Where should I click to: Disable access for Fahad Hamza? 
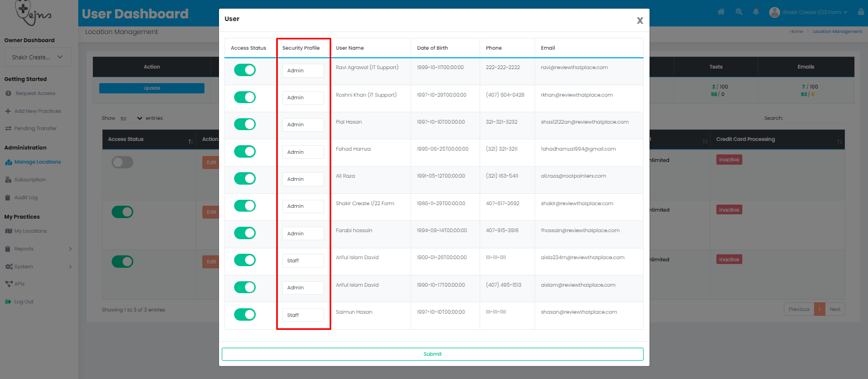click(x=245, y=152)
